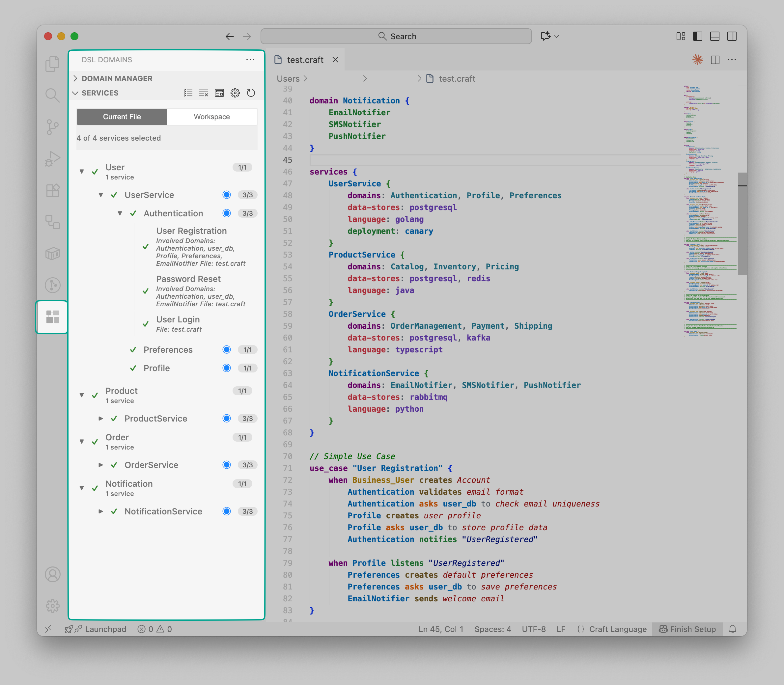
Task: Open the Manage gear in activity bar
Action: point(52,606)
